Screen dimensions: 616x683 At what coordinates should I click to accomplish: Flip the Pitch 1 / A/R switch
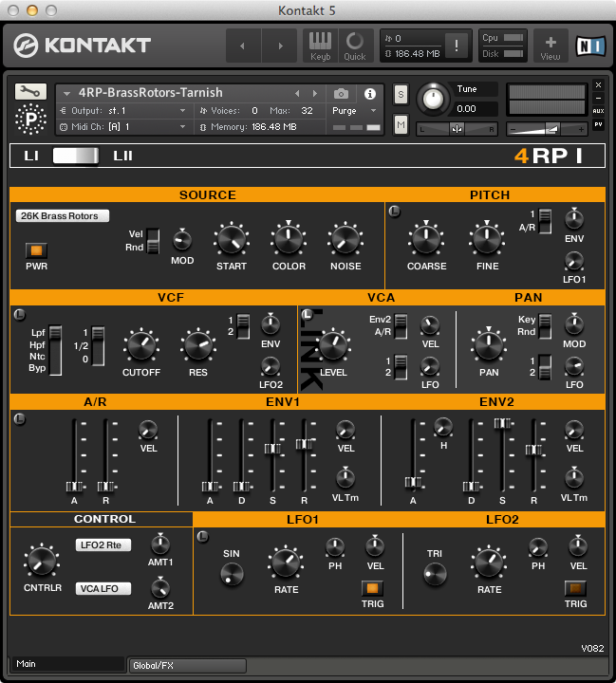545,221
